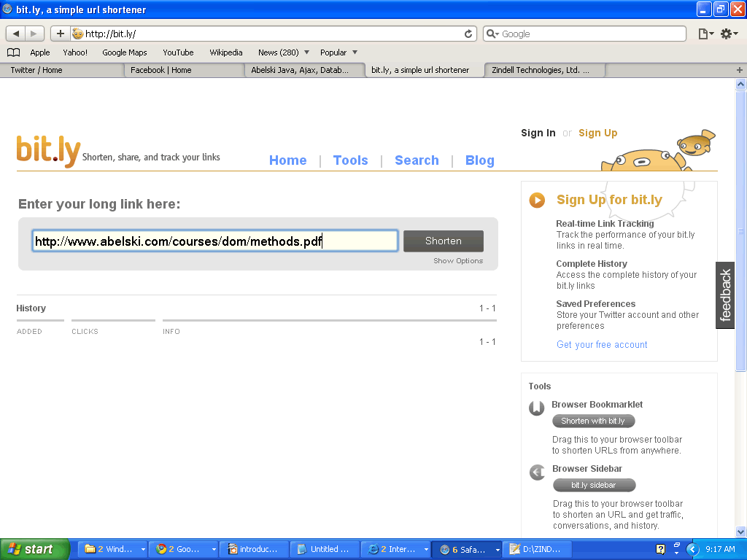Screen dimensions: 747x560
Task: Expand the grouped Windows Explorer taskbar button
Action: point(142,550)
